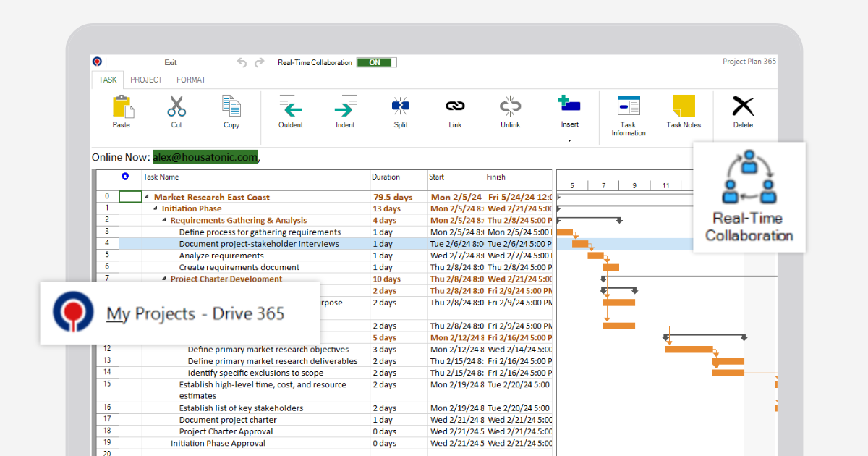Click the undo arrow
The height and width of the screenshot is (456, 868).
[x=242, y=63]
